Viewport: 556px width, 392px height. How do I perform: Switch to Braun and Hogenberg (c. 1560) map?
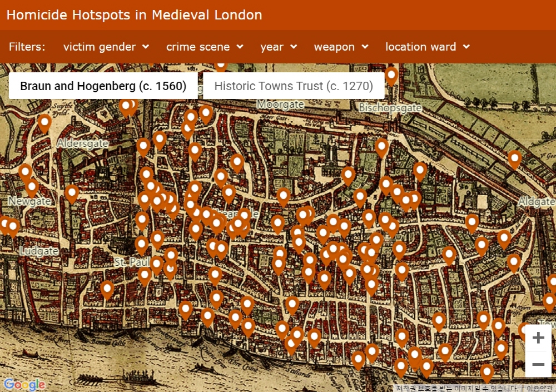pos(103,86)
